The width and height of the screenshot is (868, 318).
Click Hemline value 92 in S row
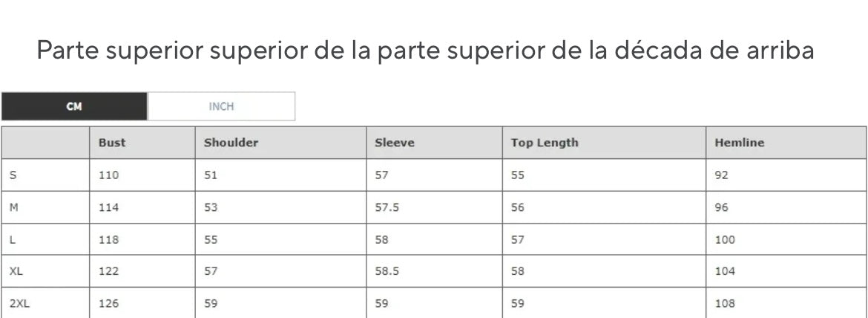pyautogui.click(x=722, y=175)
